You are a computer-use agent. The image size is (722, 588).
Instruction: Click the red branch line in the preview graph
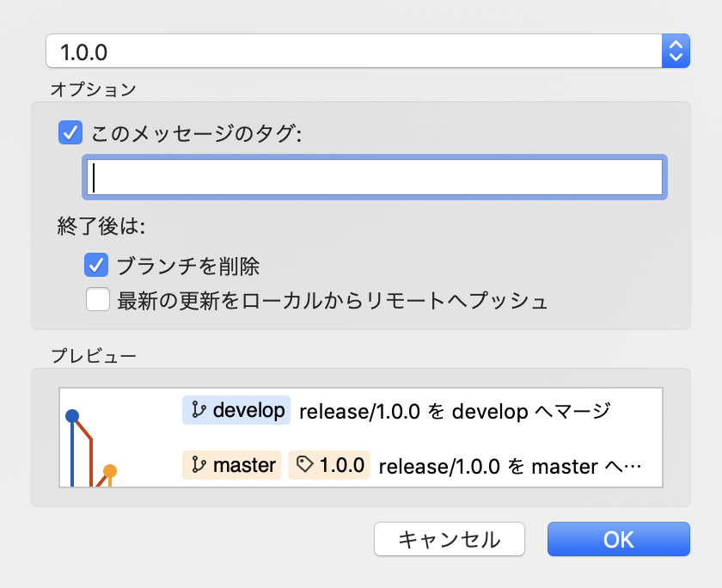(x=91, y=456)
